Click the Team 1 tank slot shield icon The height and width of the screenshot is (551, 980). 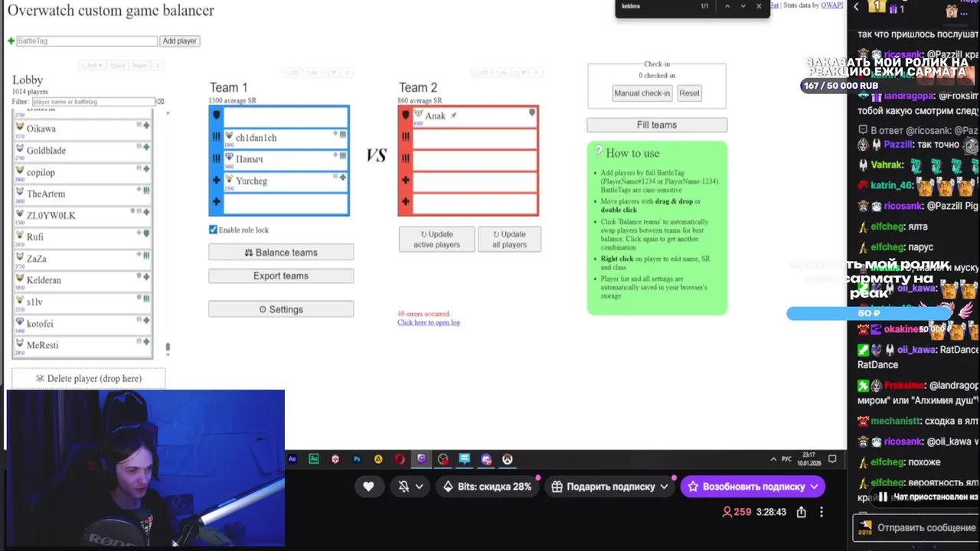point(217,116)
